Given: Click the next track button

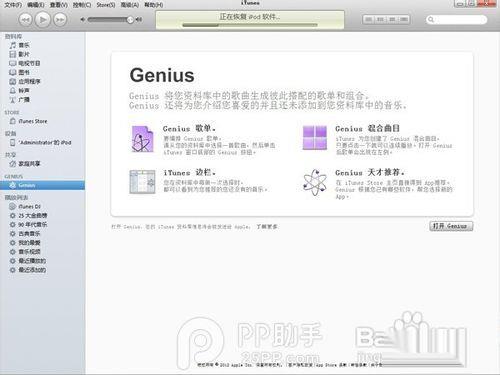Looking at the screenshot, I should pyautogui.click(x=60, y=20).
